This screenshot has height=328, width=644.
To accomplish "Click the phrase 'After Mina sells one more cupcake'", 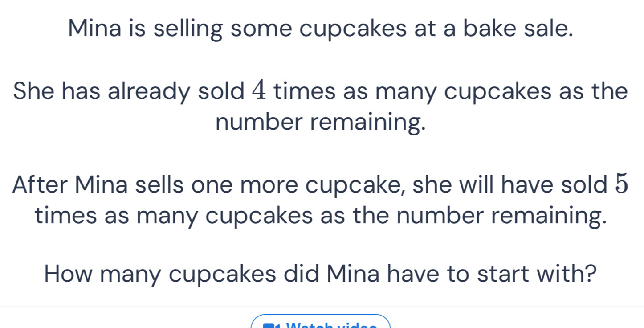I will [210, 185].
